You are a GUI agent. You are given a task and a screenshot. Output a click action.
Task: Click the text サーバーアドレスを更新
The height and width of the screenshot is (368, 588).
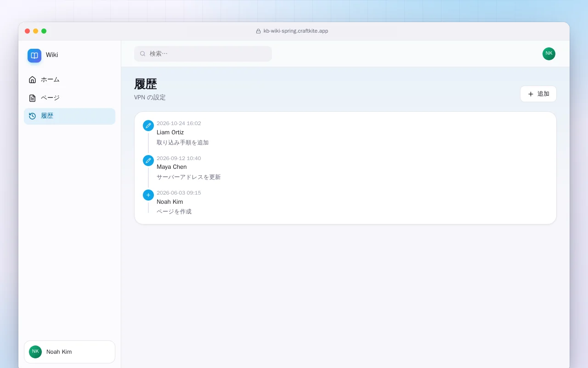click(x=189, y=177)
